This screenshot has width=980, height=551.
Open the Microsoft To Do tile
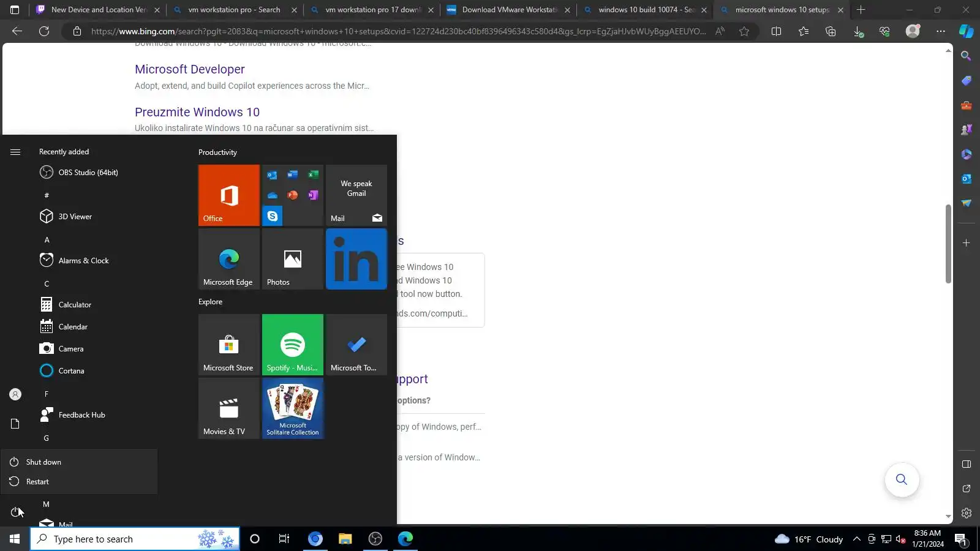tap(356, 345)
